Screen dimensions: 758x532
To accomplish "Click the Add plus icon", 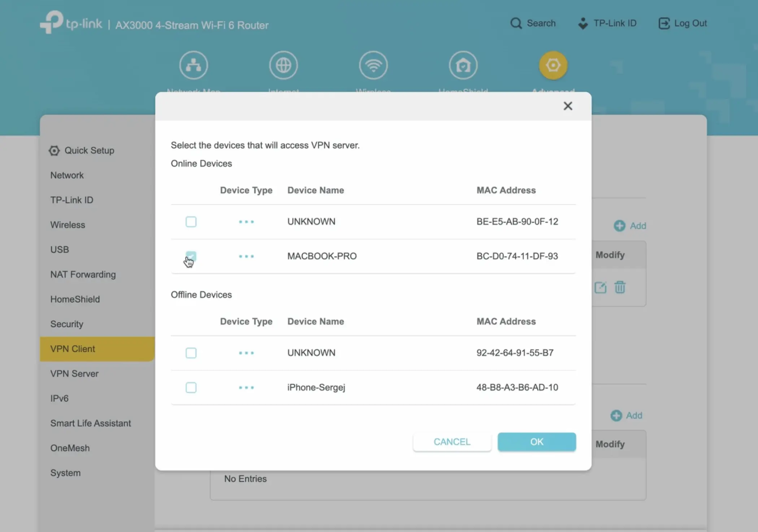I will [619, 226].
